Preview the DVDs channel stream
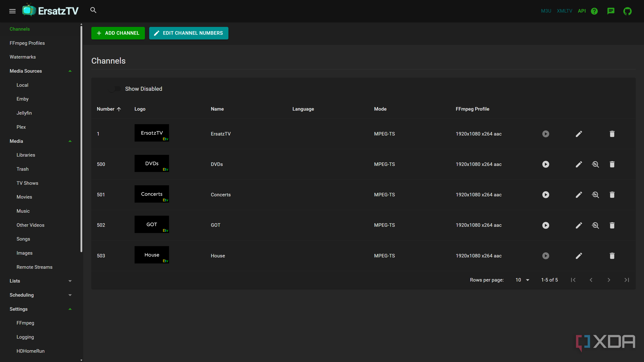Image resolution: width=644 pixels, height=362 pixels. tap(546, 164)
